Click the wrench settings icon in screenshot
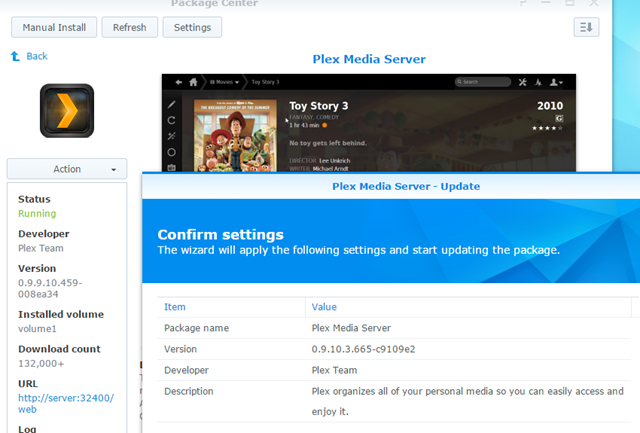Screen dimensions: 640x433 point(522,82)
